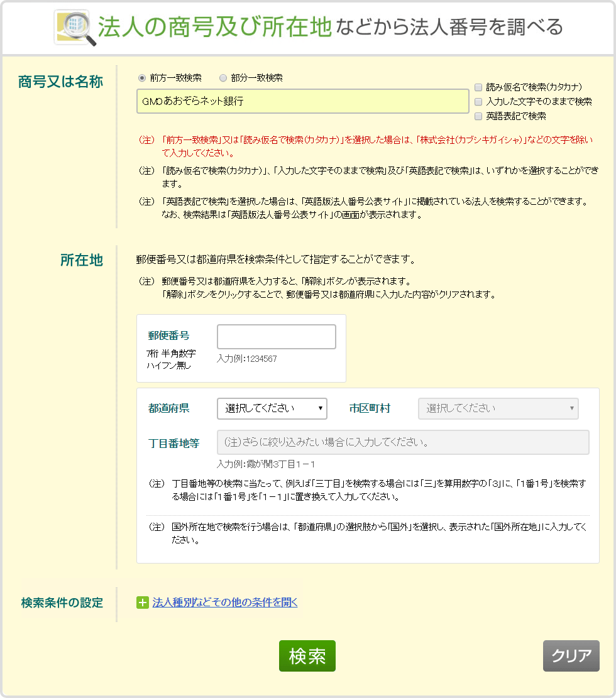Select the 前方一致検索 radio button
The width and height of the screenshot is (616, 698).
point(142,78)
